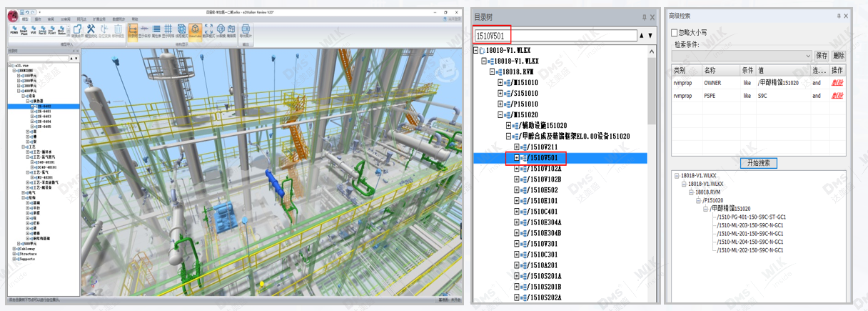Expand the /S151010 node

coord(500,94)
